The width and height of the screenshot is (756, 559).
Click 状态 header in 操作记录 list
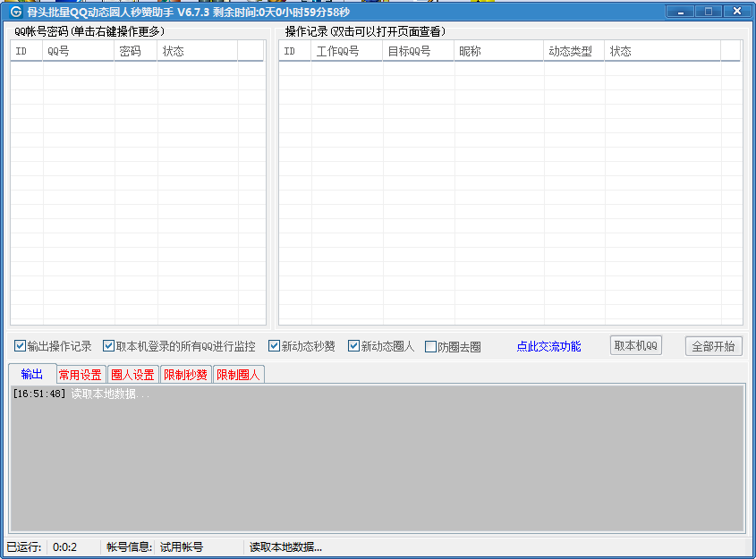coord(663,51)
